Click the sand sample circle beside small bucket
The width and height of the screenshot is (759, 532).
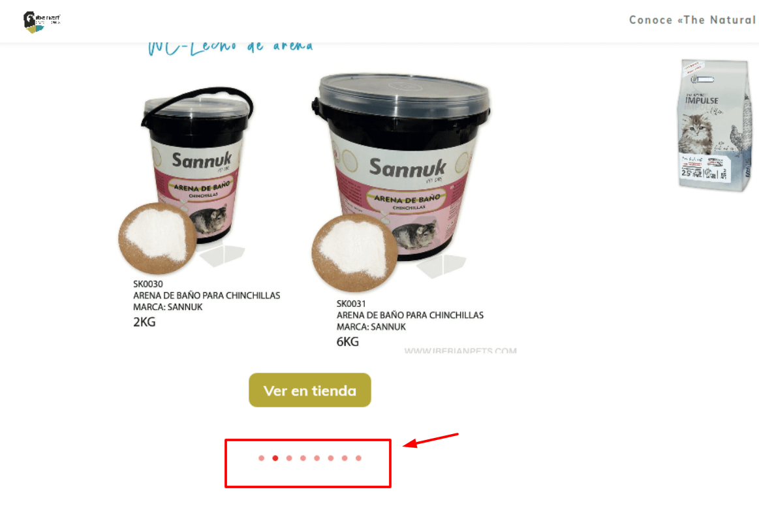pos(157,238)
